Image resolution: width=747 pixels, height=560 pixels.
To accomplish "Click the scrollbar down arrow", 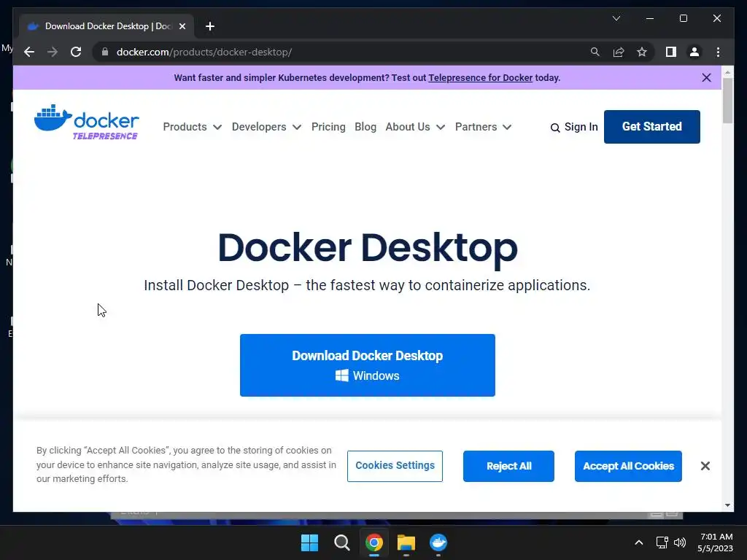I will (727, 505).
